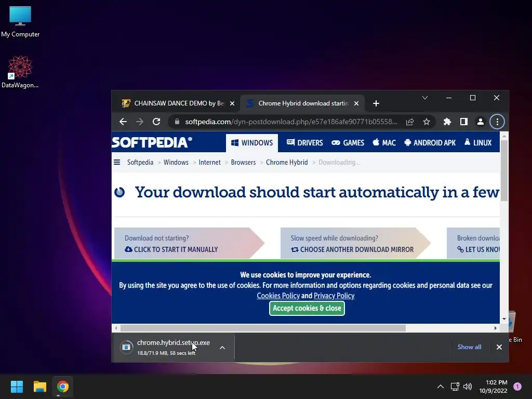The height and width of the screenshot is (399, 532).
Task: Open the WINDOWS section tab
Action: [252, 143]
